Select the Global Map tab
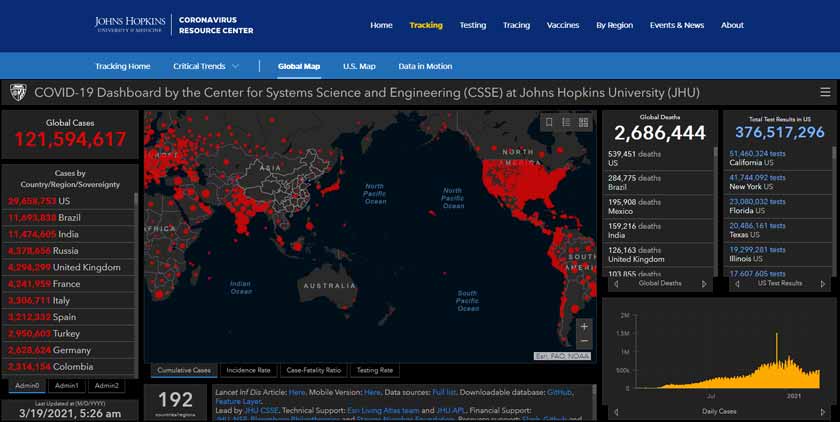This screenshot has width=840, height=422. coord(299,66)
